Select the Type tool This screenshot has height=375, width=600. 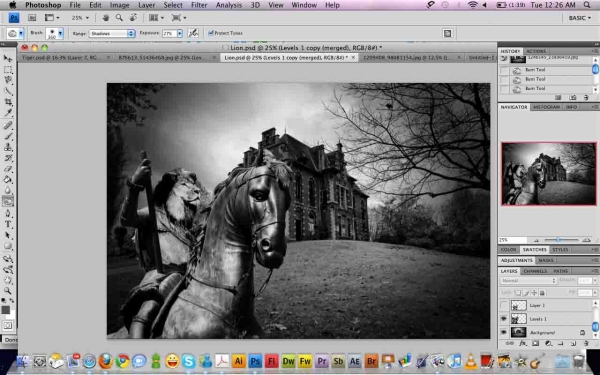[8, 224]
